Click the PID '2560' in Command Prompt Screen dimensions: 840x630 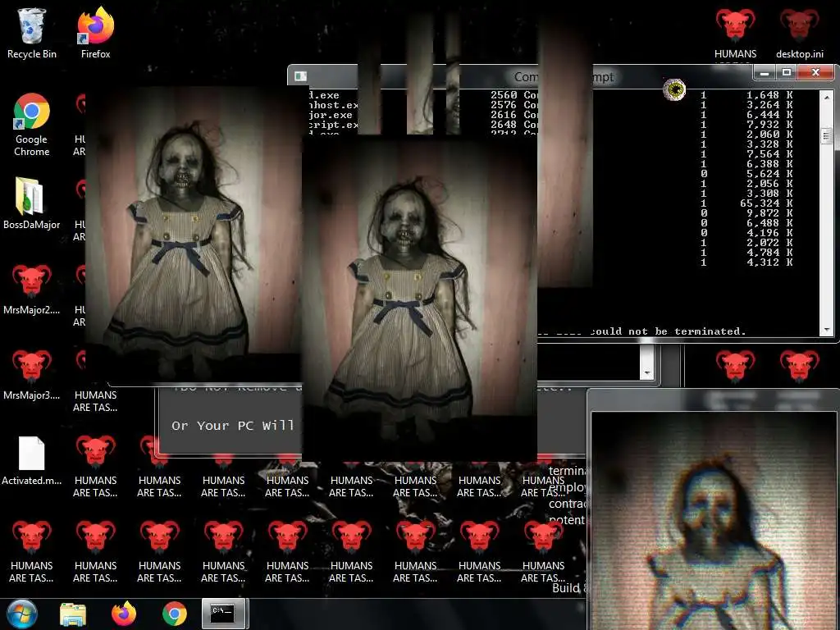tap(504, 95)
